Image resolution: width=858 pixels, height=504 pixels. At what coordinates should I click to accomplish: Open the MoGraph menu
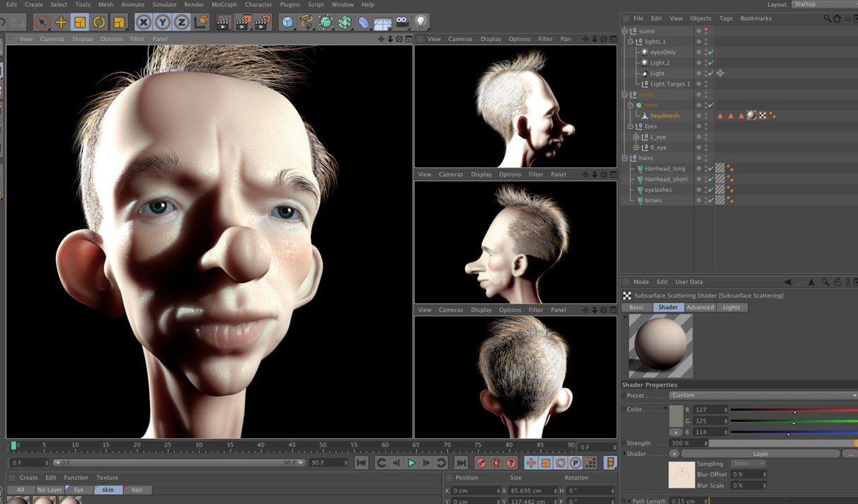(224, 4)
